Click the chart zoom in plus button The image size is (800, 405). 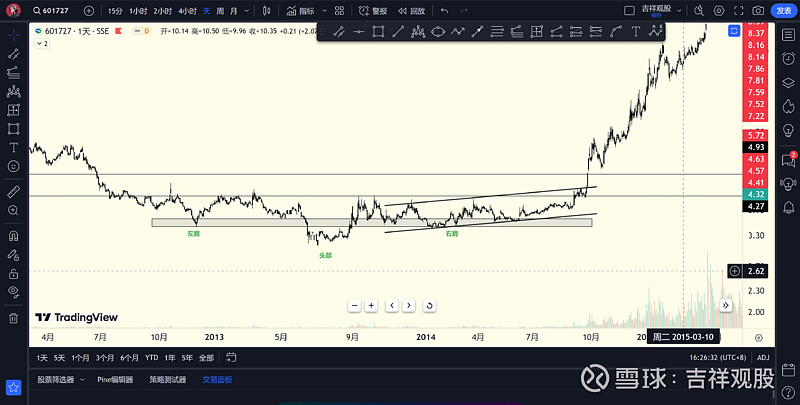click(x=372, y=306)
